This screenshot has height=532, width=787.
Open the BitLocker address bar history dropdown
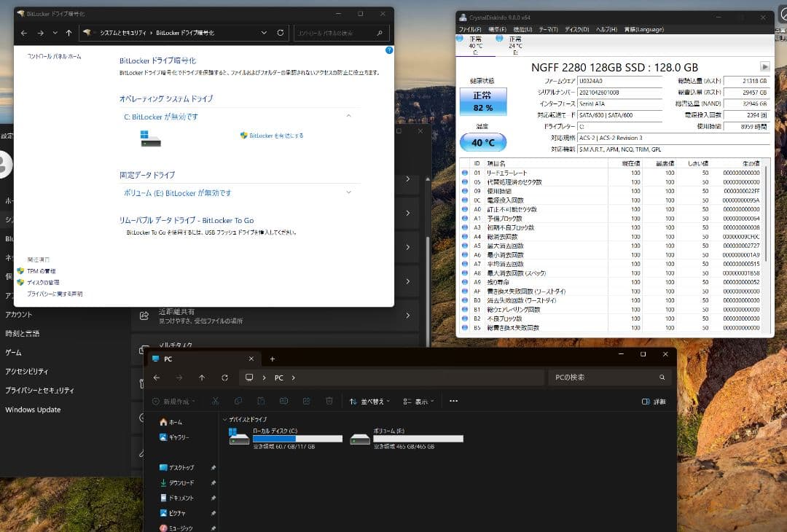tap(264, 33)
